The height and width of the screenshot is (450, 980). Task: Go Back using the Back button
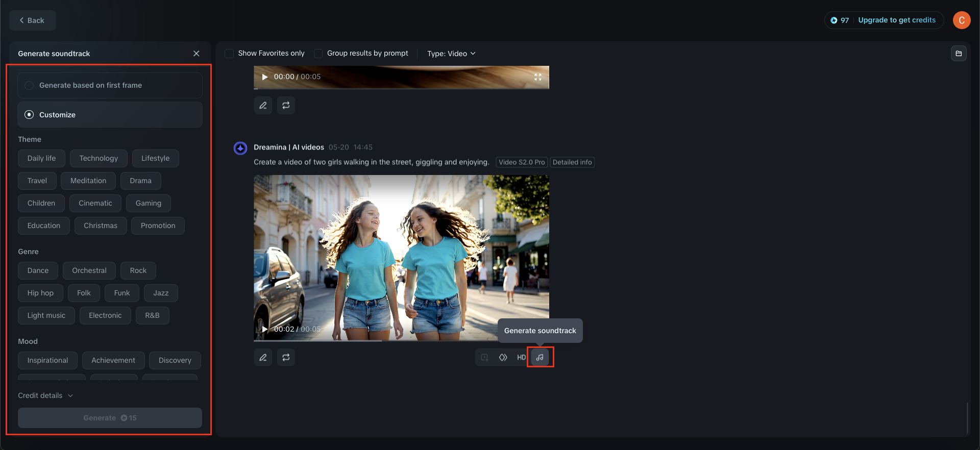pos(32,20)
